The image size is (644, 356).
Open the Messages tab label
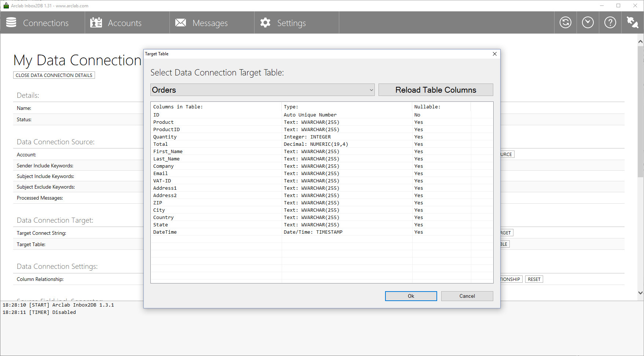(210, 23)
